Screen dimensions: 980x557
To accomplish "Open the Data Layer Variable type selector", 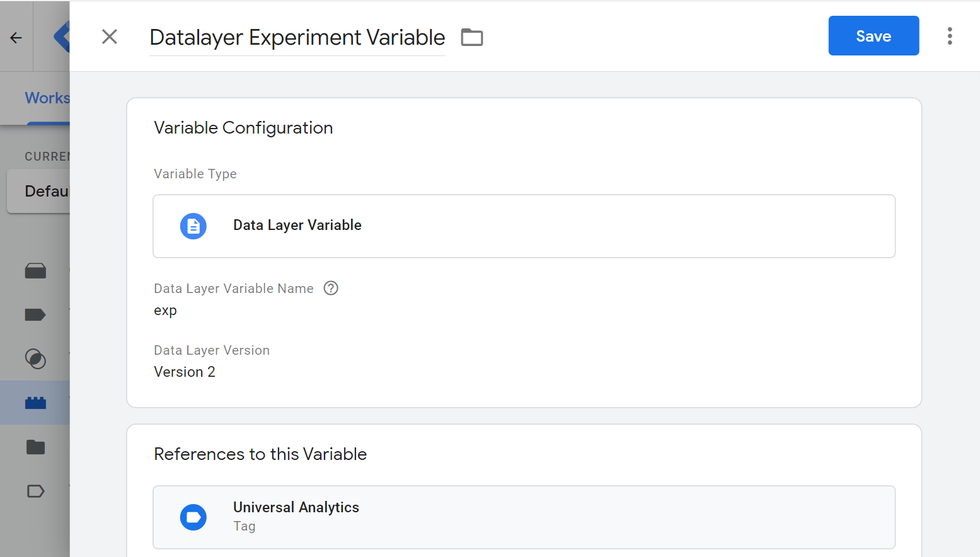I will click(x=524, y=226).
